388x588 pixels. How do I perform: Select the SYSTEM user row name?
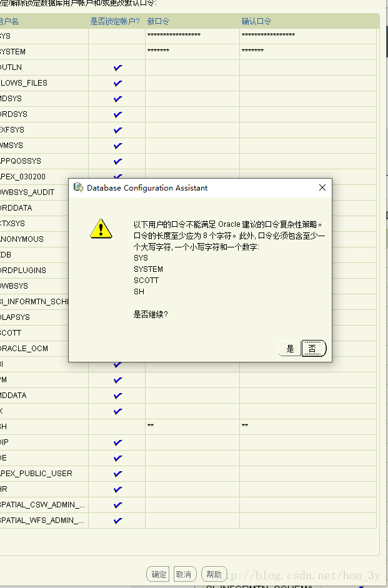coord(12,52)
